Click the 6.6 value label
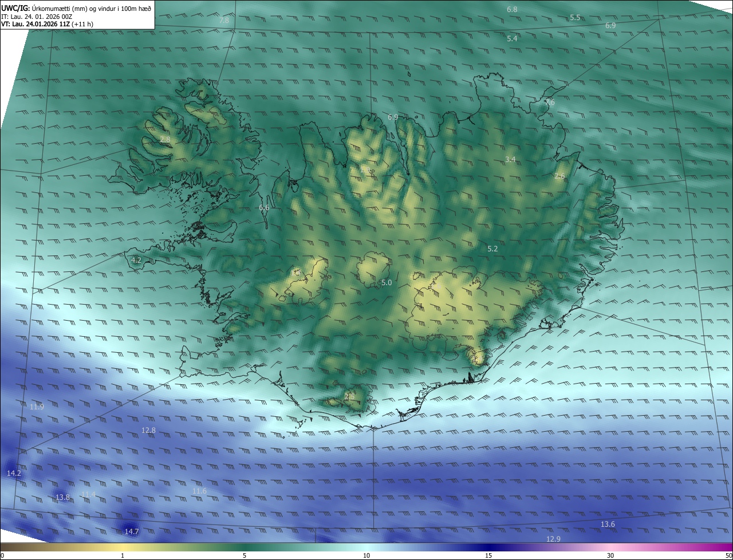The height and width of the screenshot is (560, 733). tap(264, 207)
